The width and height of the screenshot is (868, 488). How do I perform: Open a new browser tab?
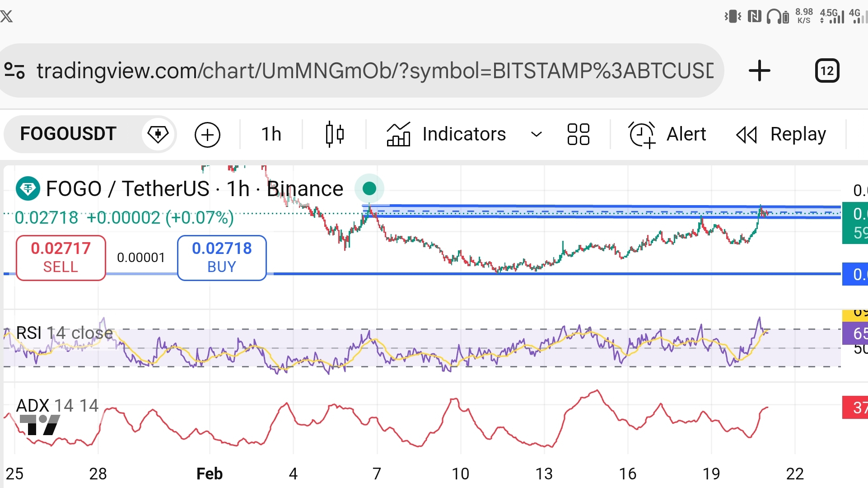pos(759,71)
